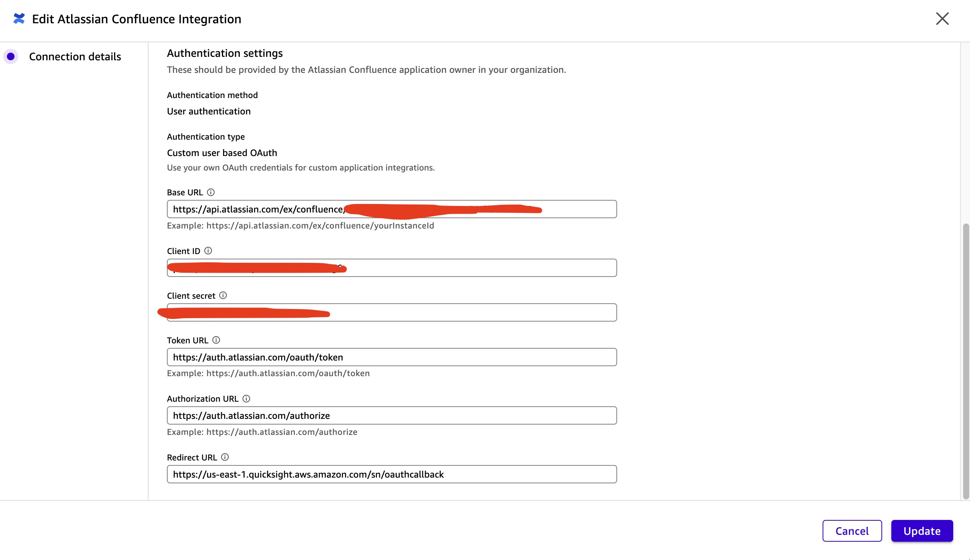Click the Authentication settings heading
This screenshot has width=970, height=560.
[225, 53]
